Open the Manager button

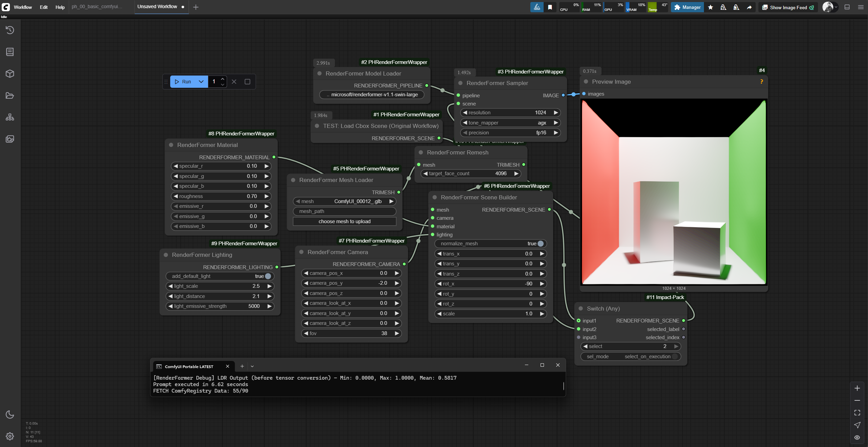coord(687,7)
